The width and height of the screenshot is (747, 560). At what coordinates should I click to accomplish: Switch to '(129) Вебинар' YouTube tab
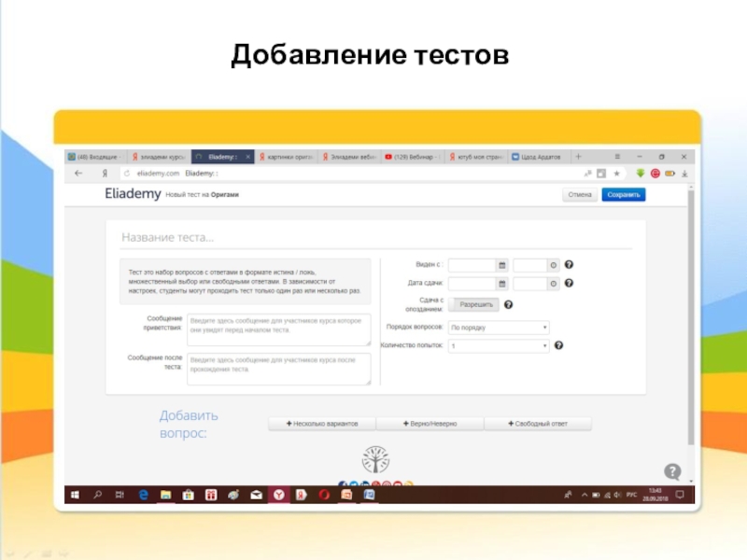click(413, 157)
